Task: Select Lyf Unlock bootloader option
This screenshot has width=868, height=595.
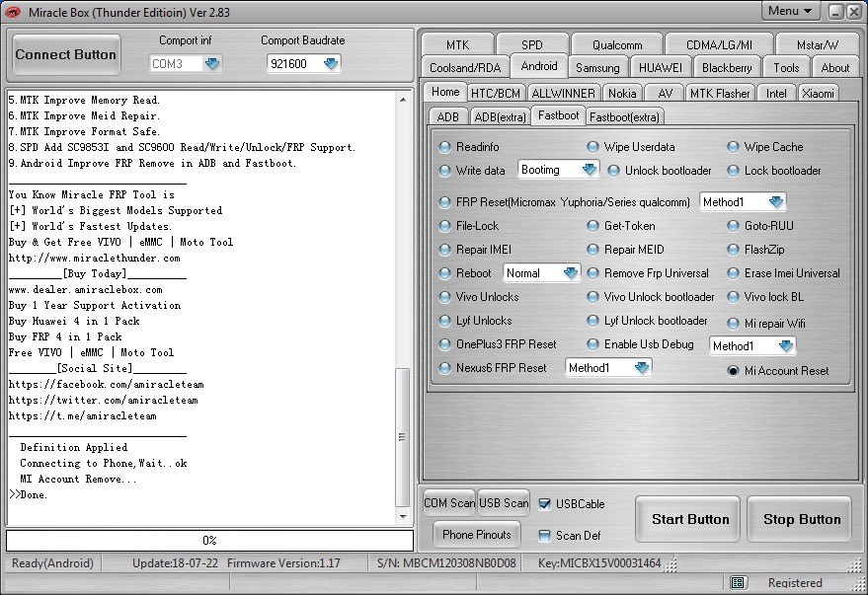Action: (x=592, y=321)
